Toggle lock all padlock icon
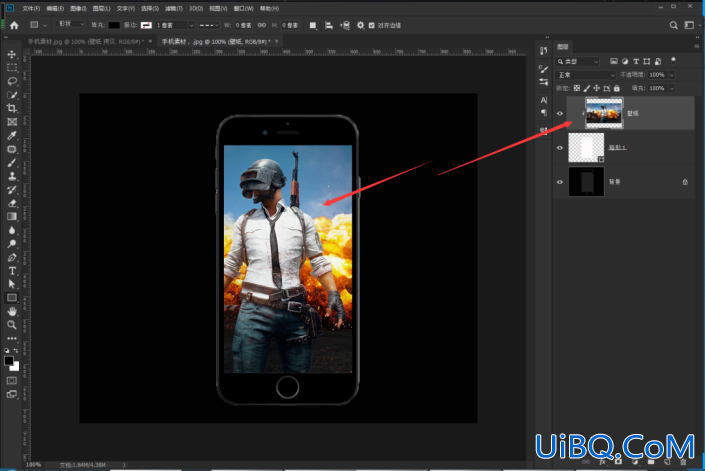The width and height of the screenshot is (705, 471). pos(617,88)
